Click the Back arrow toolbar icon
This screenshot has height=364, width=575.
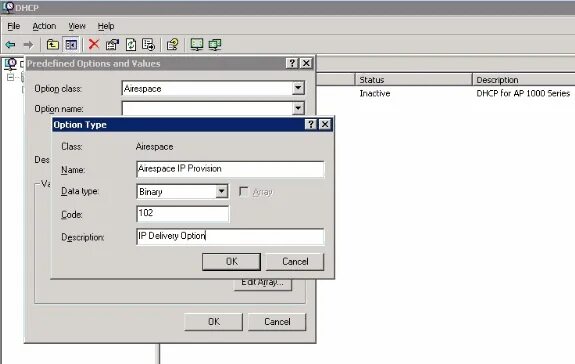10,45
